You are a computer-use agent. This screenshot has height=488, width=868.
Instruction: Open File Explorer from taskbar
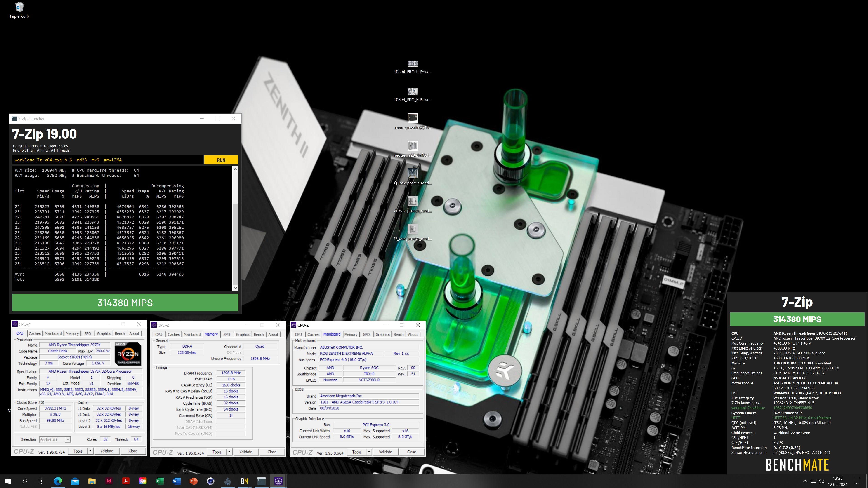point(92,481)
